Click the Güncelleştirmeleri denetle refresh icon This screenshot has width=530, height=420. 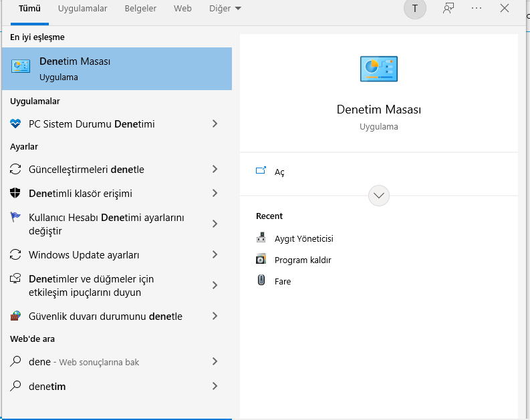pyautogui.click(x=17, y=170)
